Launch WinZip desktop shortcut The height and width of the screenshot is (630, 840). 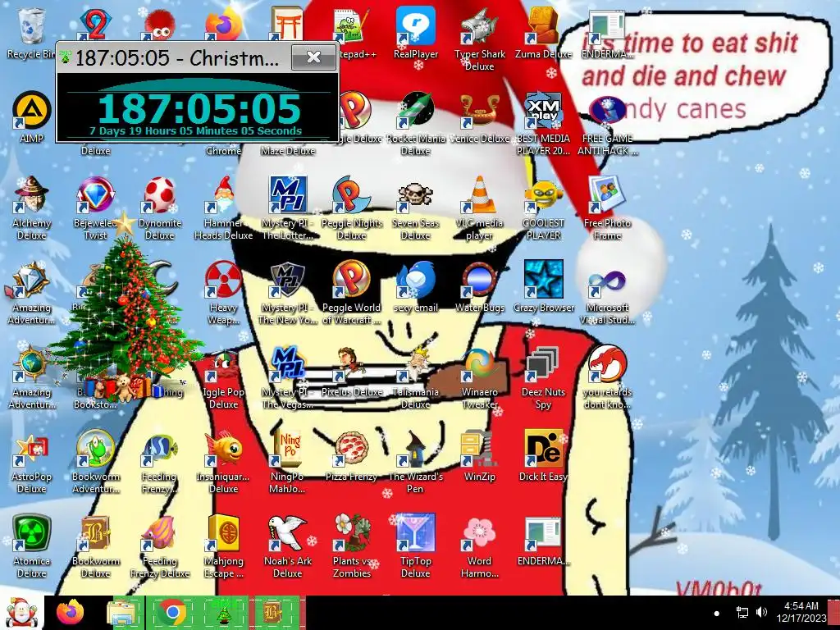479,456
